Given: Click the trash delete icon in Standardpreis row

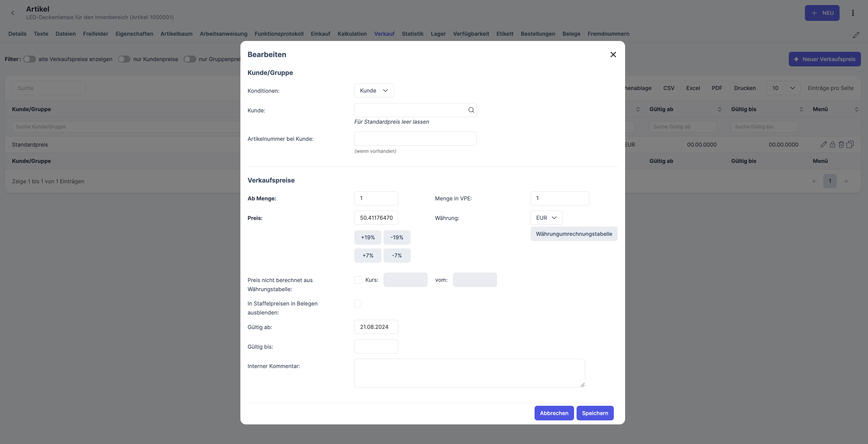Looking at the screenshot, I should pos(841,145).
